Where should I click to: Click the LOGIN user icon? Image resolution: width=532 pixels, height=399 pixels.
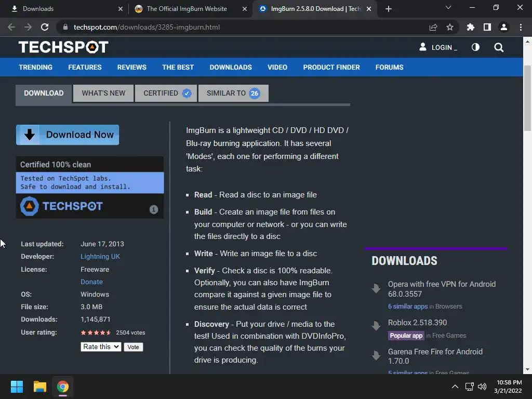pyautogui.click(x=423, y=47)
